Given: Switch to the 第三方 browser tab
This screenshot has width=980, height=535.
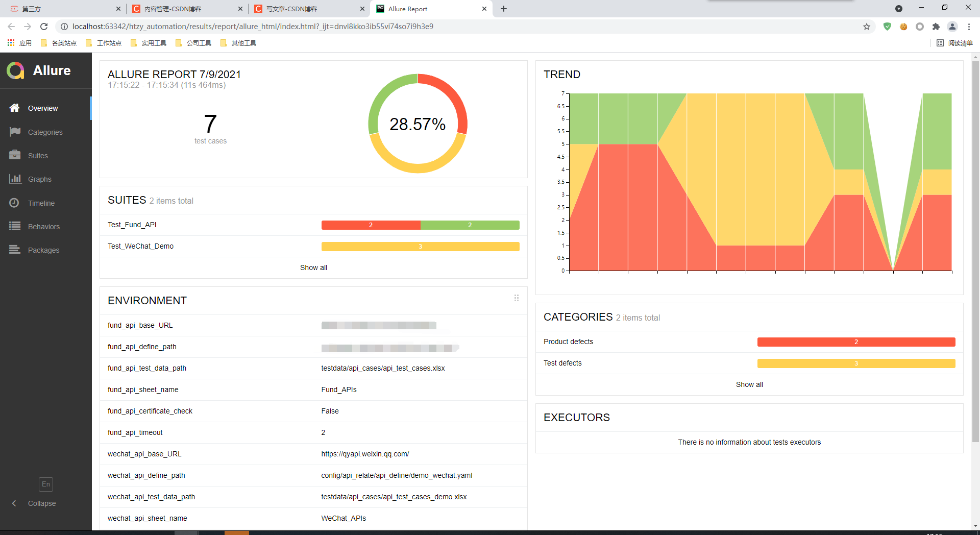Looking at the screenshot, I should [x=64, y=9].
